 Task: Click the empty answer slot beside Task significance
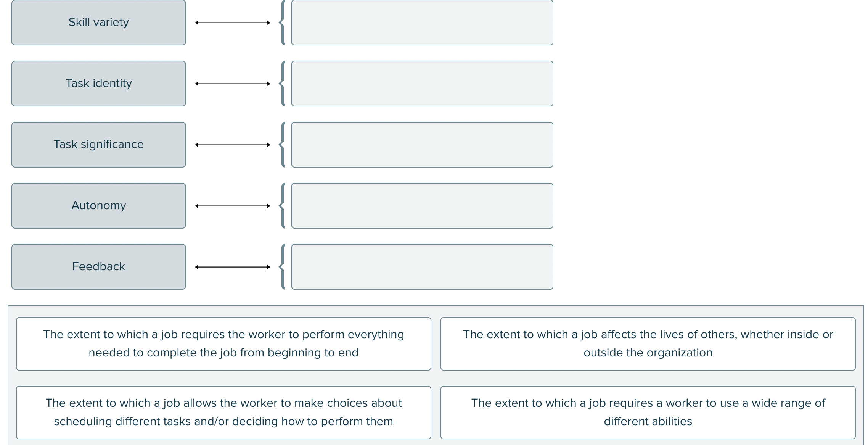pyautogui.click(x=421, y=144)
